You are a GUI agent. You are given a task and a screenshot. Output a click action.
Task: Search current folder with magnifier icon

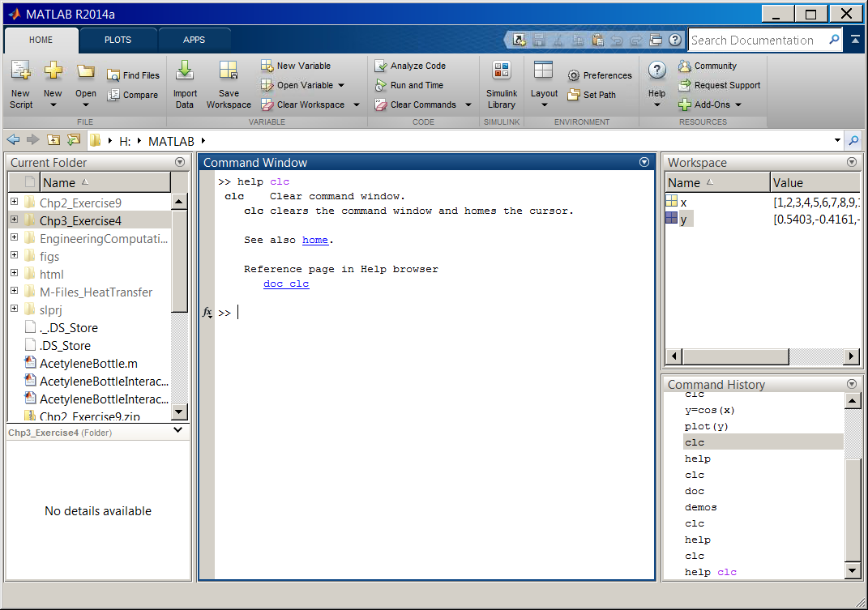coord(854,141)
